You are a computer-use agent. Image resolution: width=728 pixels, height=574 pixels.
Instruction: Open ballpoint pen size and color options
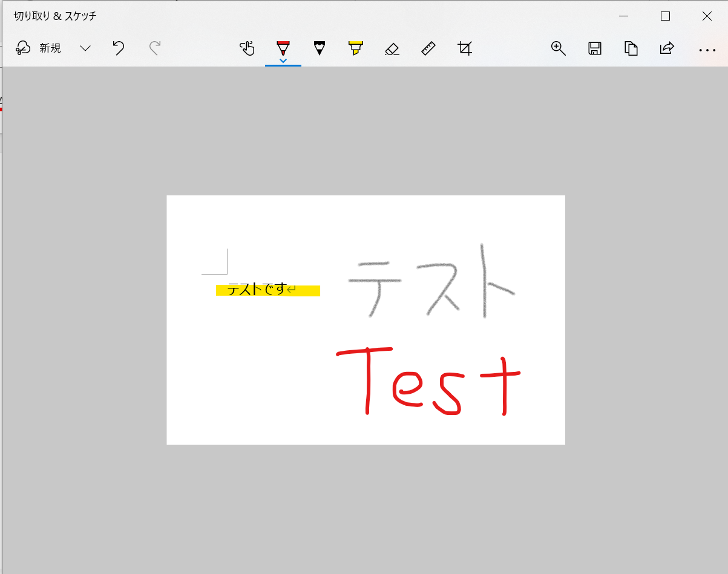point(283,59)
